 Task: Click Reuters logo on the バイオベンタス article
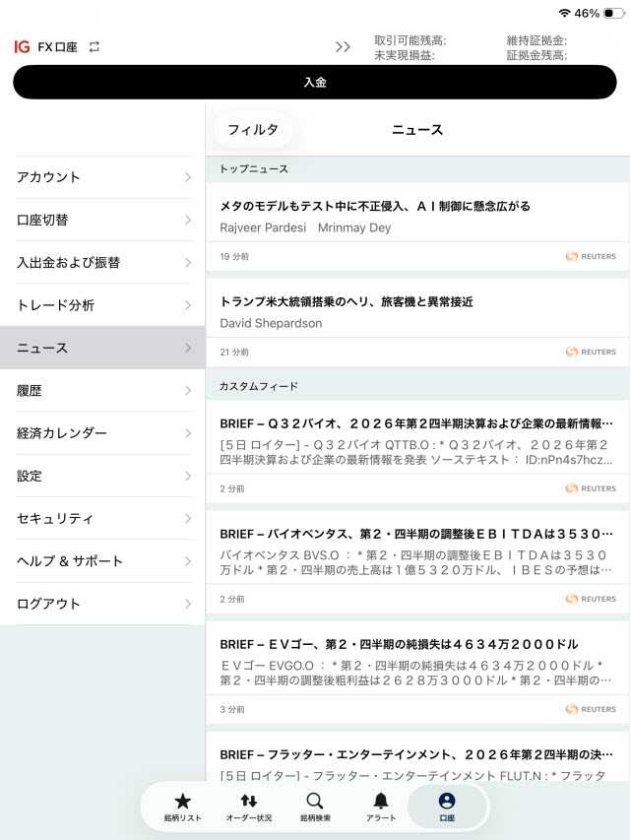click(591, 599)
